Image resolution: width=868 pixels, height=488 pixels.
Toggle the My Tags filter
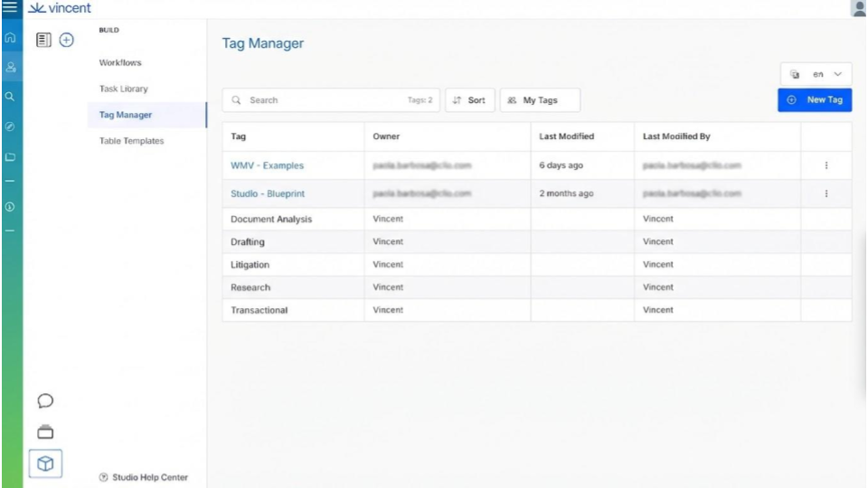click(540, 100)
